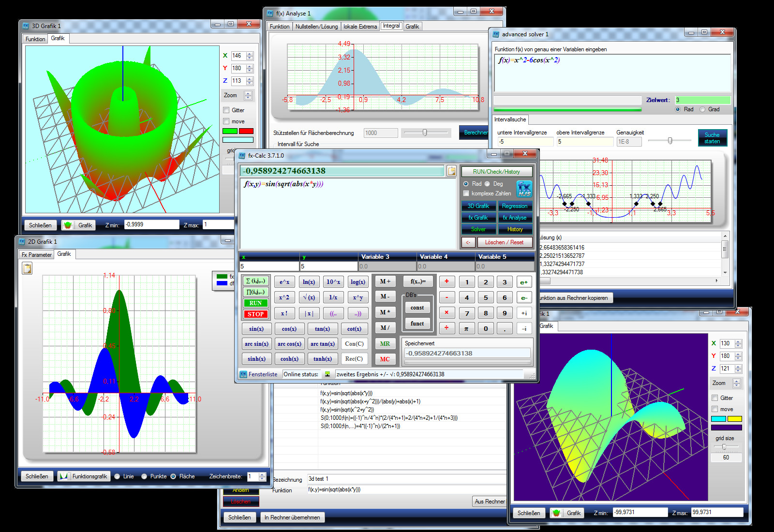Select Deg mode in fx-Calc
774x532 pixels.
487,184
